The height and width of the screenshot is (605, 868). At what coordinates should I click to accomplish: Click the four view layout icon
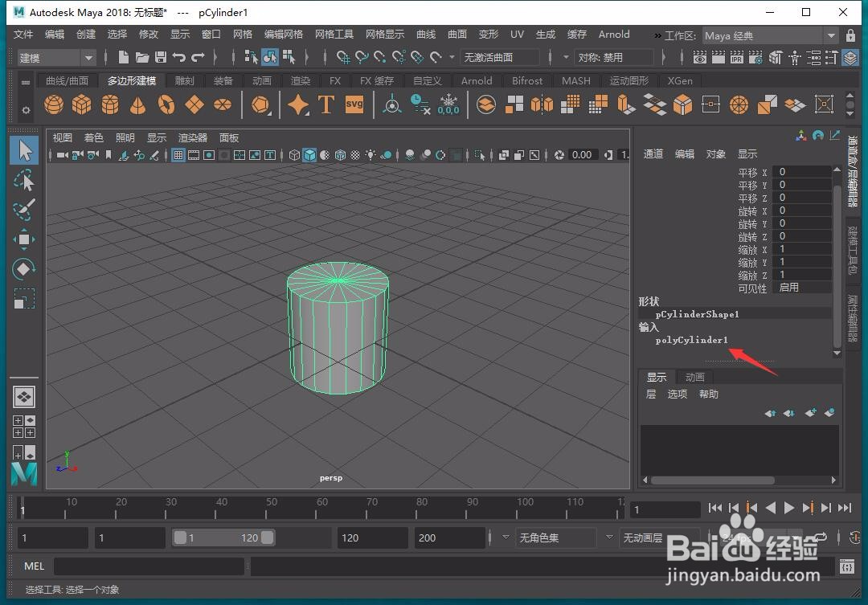click(x=24, y=427)
